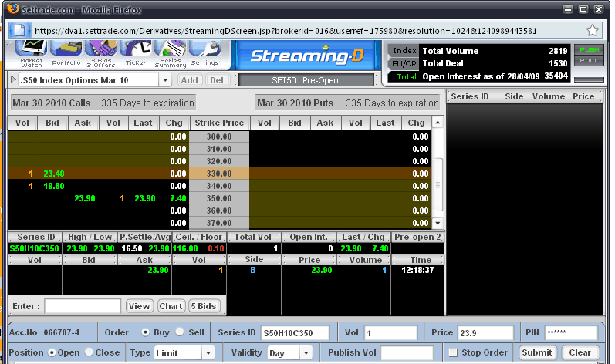
Task: Select the Sell order radio button
Action: (x=180, y=332)
